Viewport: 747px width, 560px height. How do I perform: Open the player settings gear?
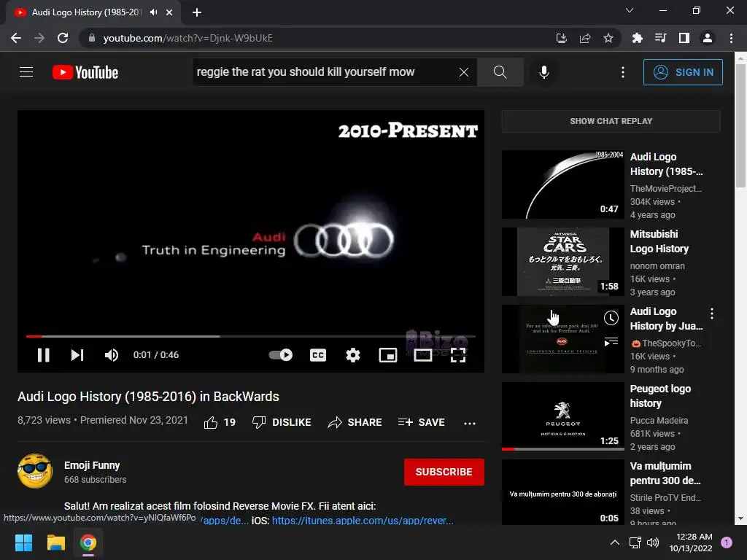coord(353,355)
